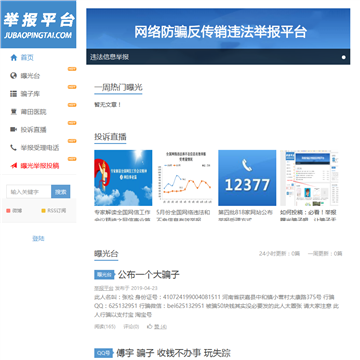Image resolution: width=360 pixels, height=360 pixels.
Task: Click the 一周更新：0篇 text
Action: (325, 254)
